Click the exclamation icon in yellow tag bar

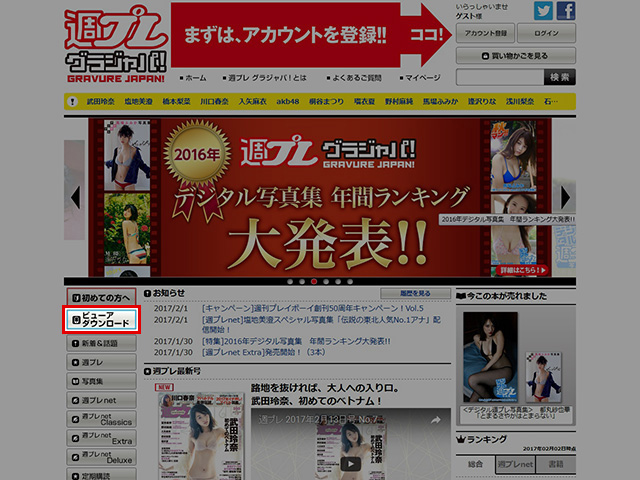point(72,101)
